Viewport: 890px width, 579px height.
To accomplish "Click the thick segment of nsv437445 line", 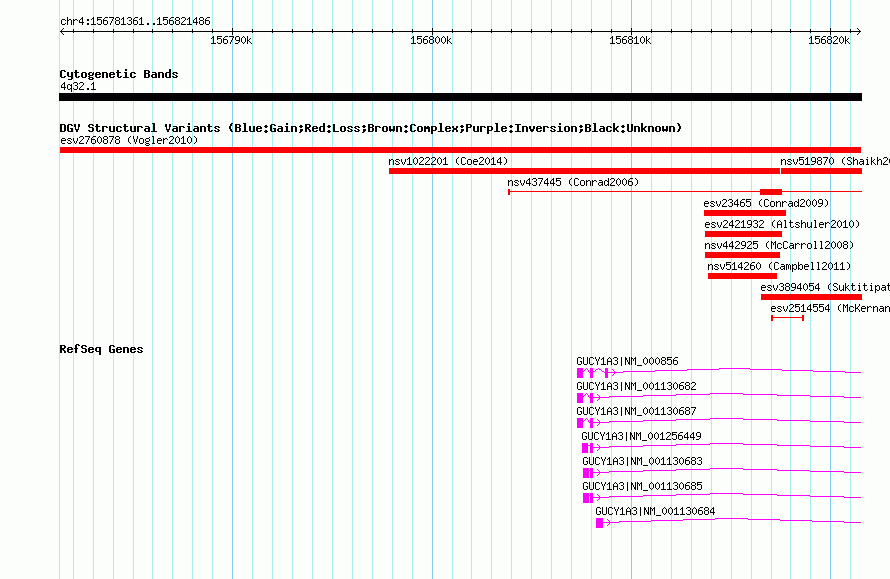I will (x=771, y=192).
